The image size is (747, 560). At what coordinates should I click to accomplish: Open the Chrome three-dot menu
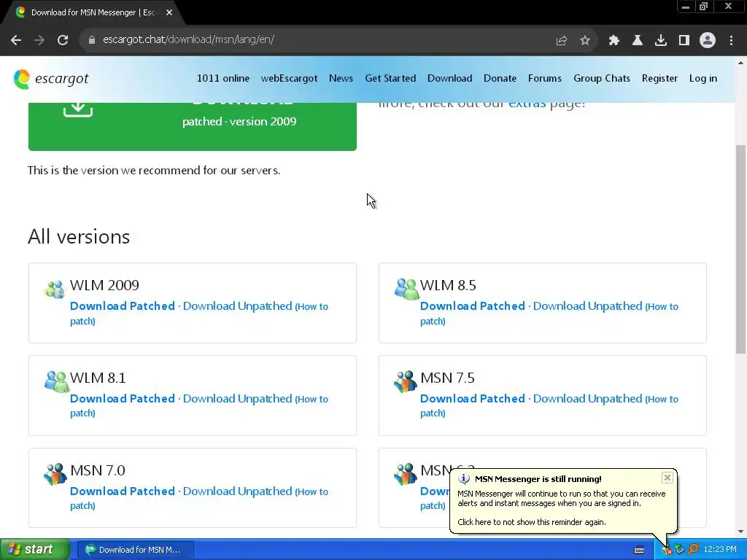coord(731,41)
